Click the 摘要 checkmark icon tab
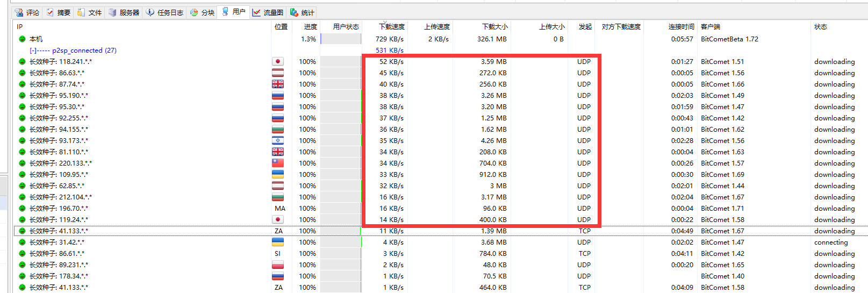 click(x=51, y=12)
